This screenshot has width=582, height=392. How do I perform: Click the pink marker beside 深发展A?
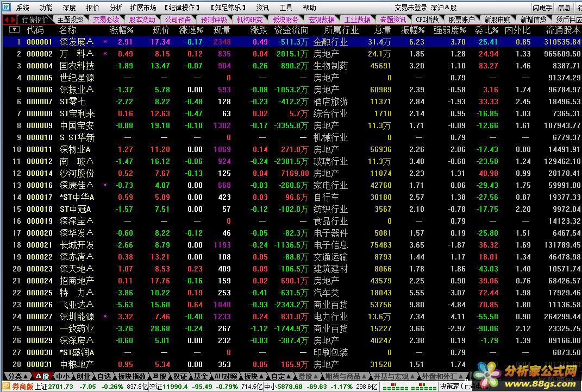pos(105,42)
